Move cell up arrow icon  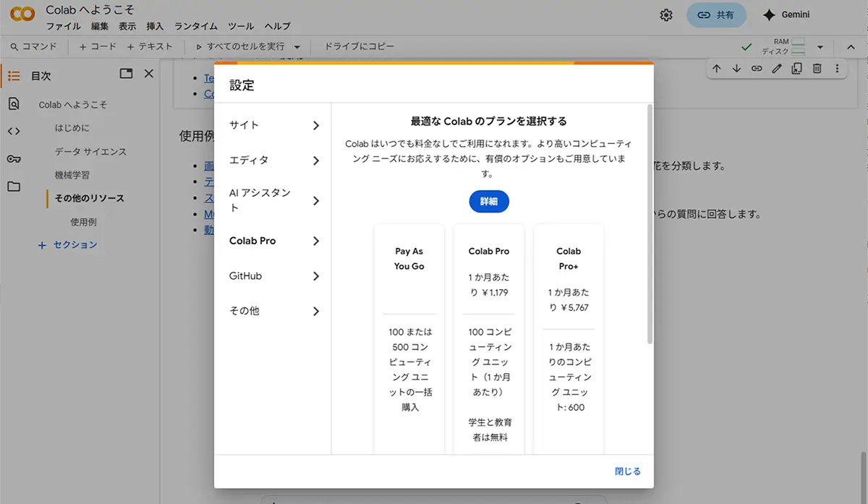click(716, 69)
